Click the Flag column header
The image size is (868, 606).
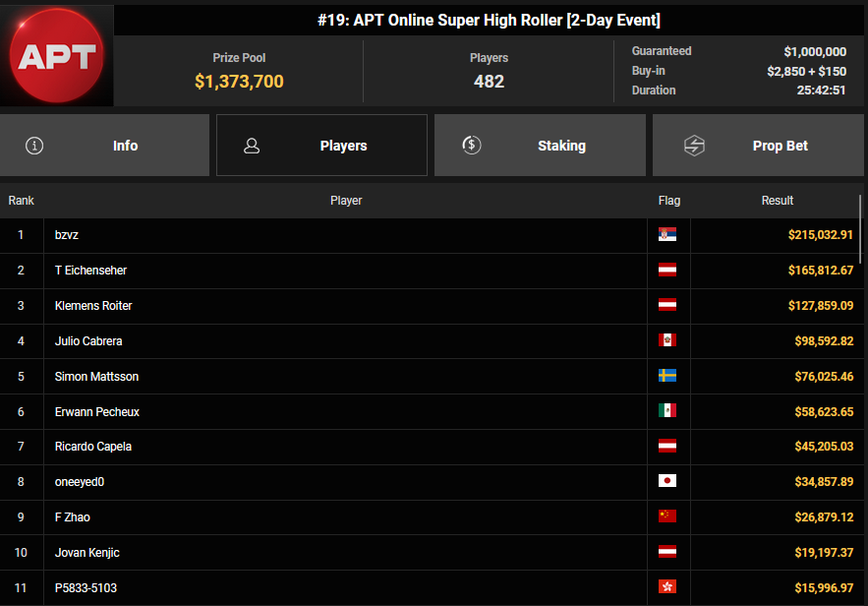tap(668, 201)
